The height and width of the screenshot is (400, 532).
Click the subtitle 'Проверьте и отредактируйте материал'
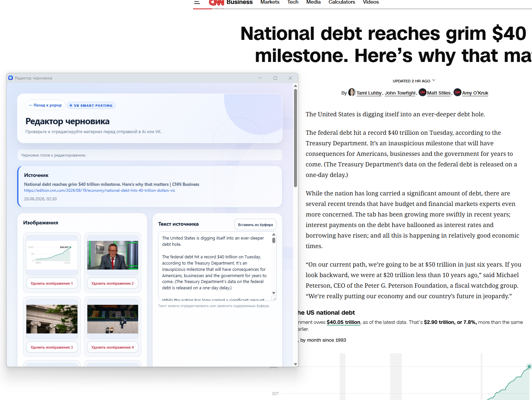[94, 132]
